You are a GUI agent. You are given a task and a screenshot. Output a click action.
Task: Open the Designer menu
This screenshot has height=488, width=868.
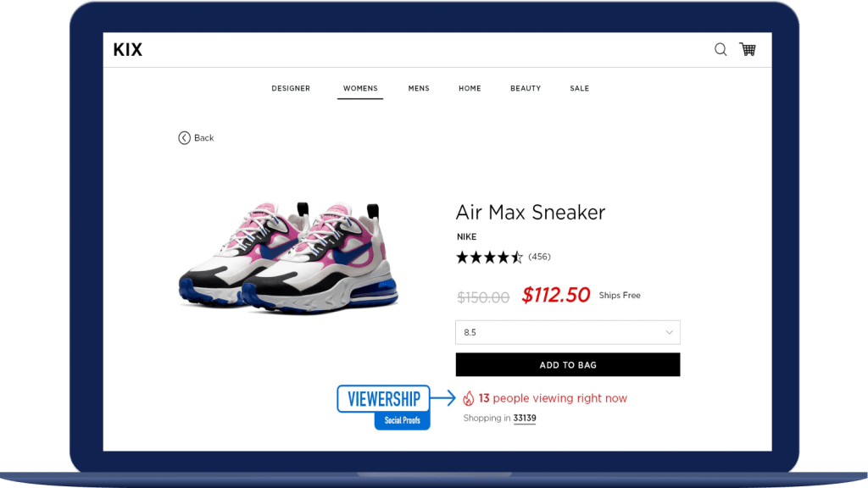click(x=291, y=88)
